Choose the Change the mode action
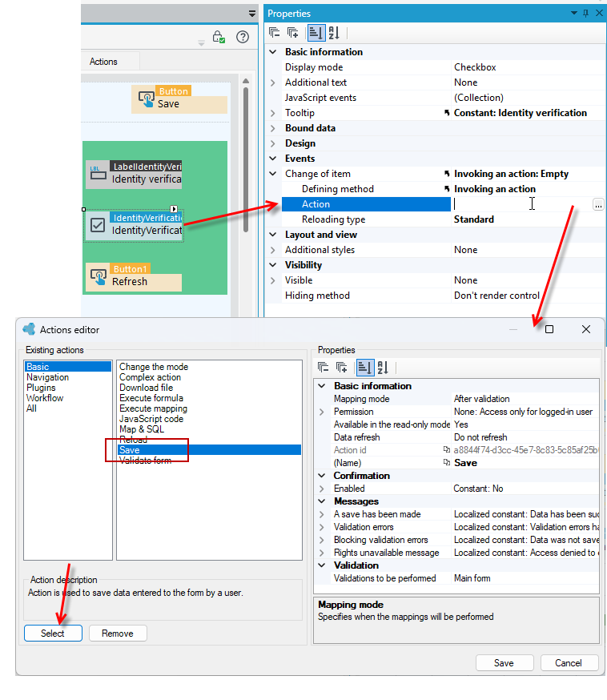Screen dimensions: 607x700 point(154,367)
